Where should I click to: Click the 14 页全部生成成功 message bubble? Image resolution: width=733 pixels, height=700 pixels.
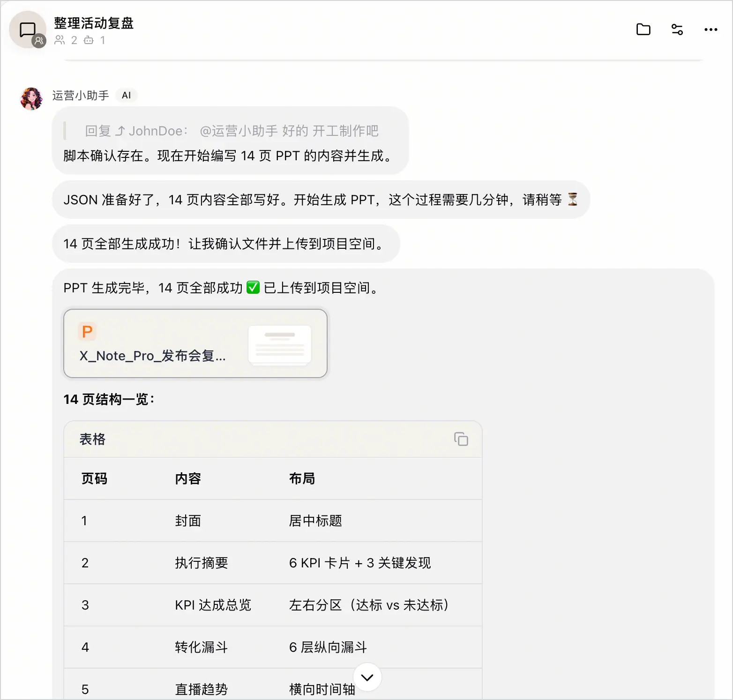226,244
